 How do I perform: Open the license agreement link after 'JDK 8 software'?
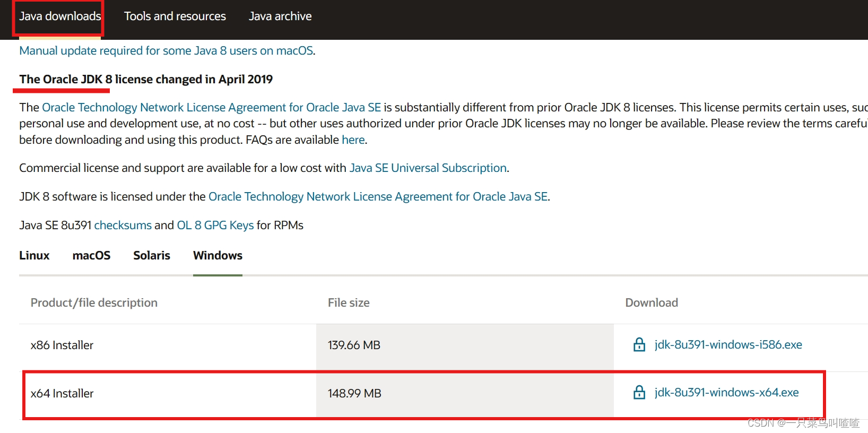[378, 196]
